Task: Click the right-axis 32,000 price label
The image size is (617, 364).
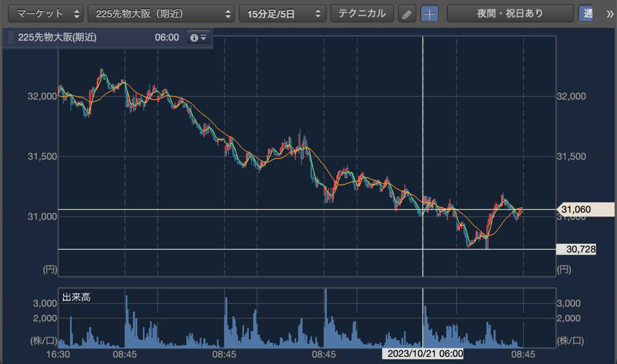Action: pyautogui.click(x=572, y=96)
